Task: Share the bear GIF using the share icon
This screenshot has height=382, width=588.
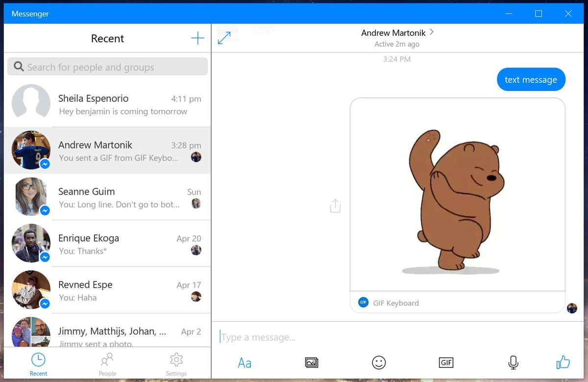Action: [x=335, y=205]
